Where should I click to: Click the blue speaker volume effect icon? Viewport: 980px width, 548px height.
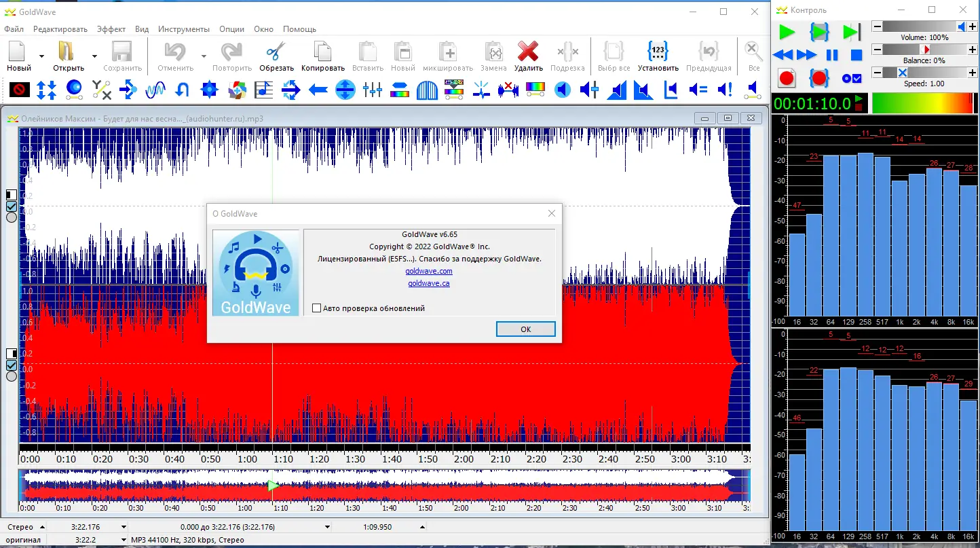click(563, 89)
